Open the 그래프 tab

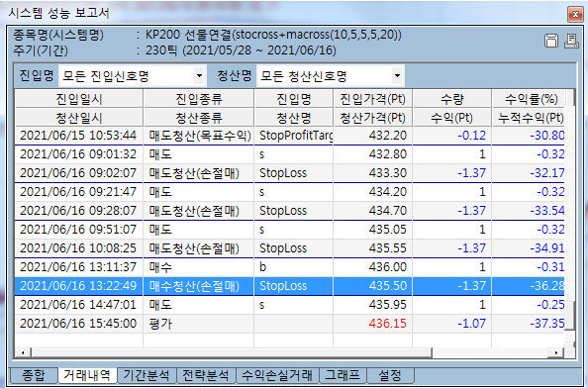pos(343,375)
